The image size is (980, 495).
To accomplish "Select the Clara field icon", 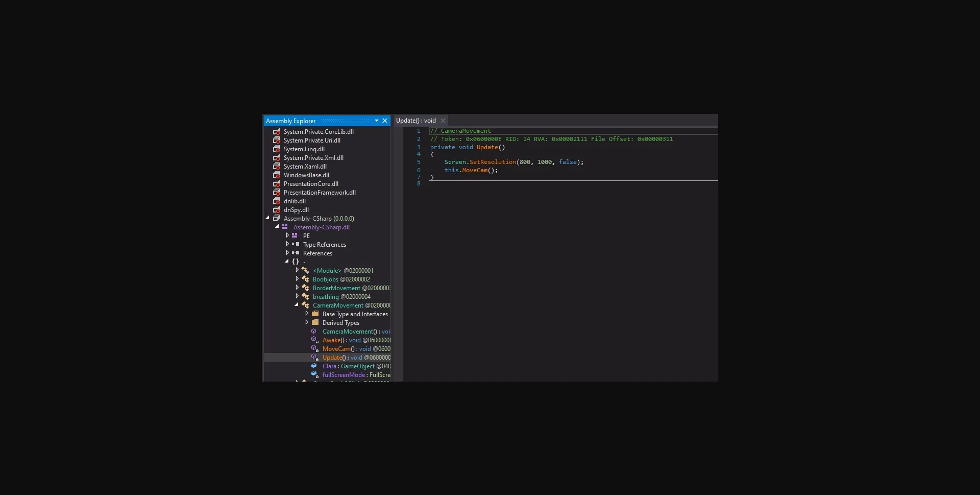I will click(314, 366).
